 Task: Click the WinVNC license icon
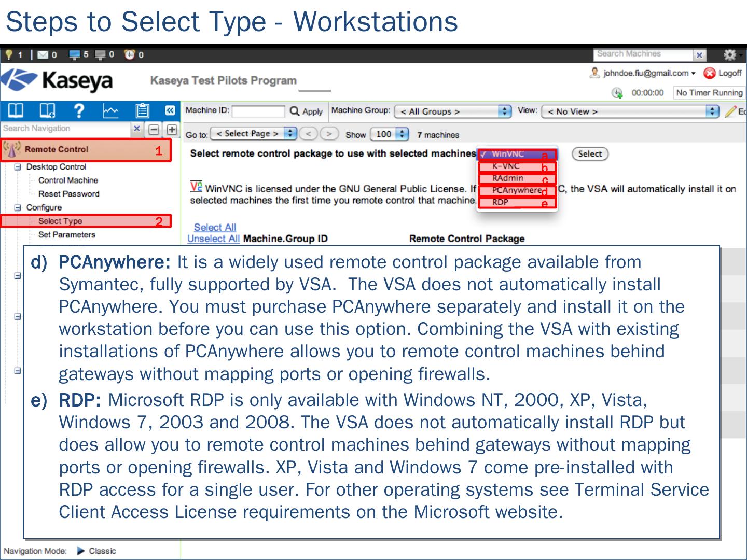pos(196,187)
